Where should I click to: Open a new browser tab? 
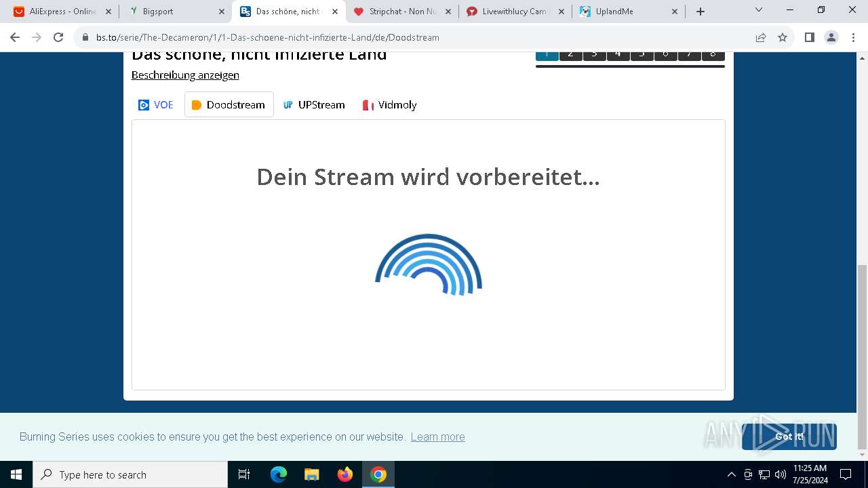[x=701, y=12]
